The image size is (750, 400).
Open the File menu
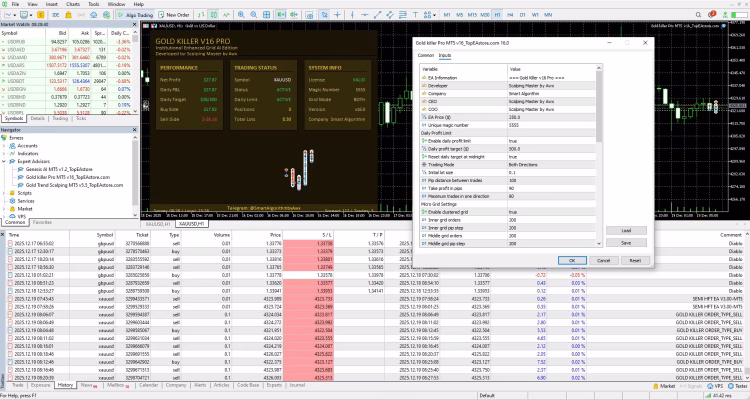[x=15, y=4]
